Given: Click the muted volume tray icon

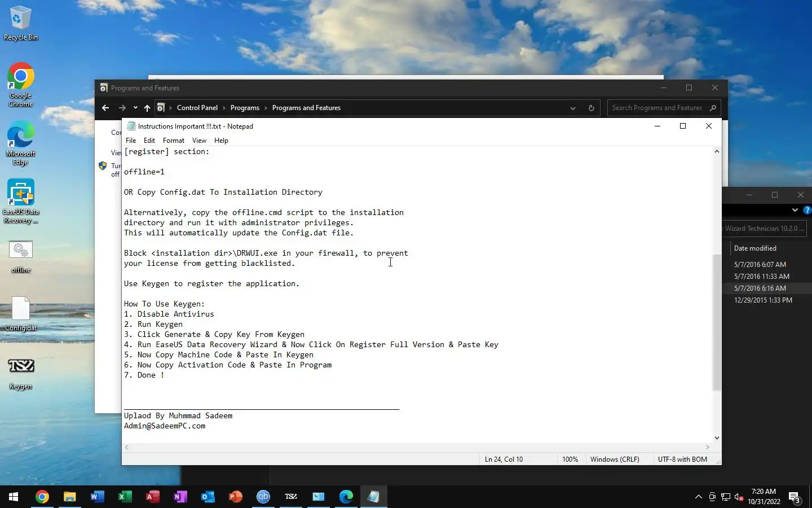Looking at the screenshot, I should coord(739,497).
